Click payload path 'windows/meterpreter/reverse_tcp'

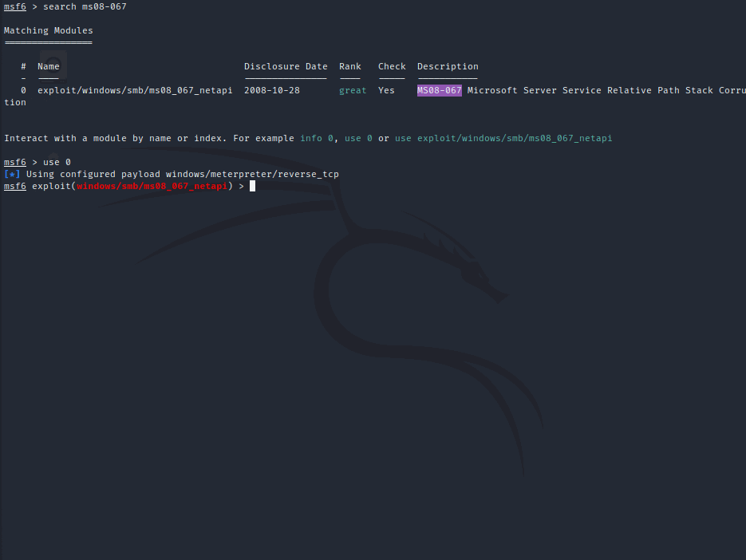(x=252, y=174)
